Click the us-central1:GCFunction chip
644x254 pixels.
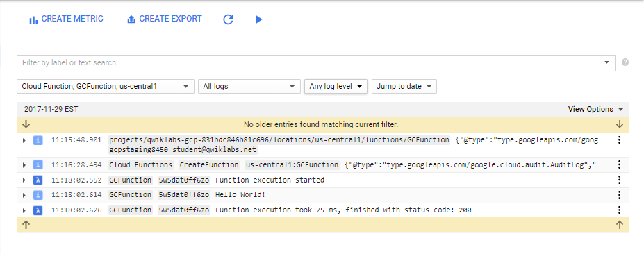(x=292, y=165)
